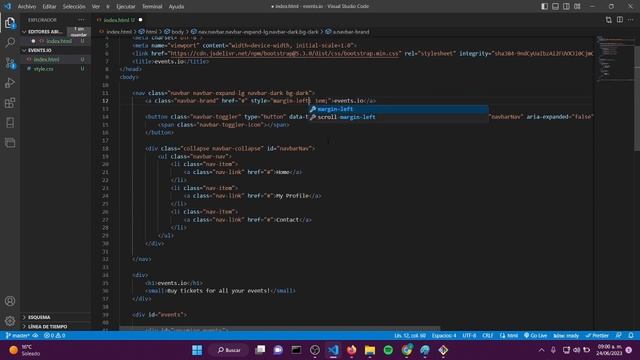Open Spotify from the taskbar
Viewport: 640px width, 360px height.
pyautogui.click(x=388, y=350)
